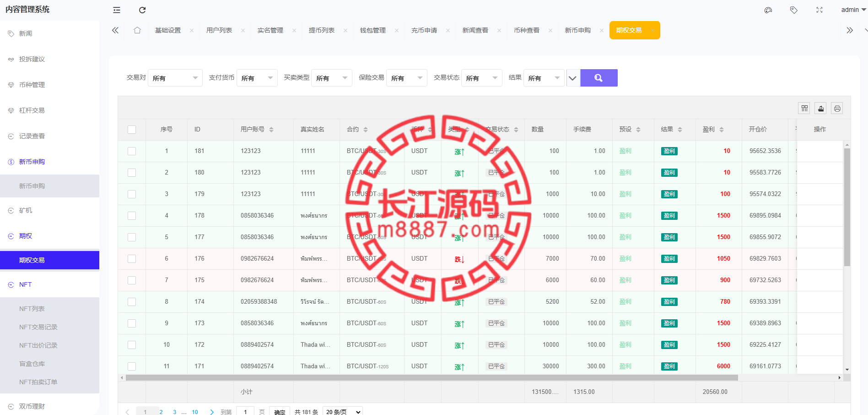Click the table vertical scrollbar

(x=847, y=207)
